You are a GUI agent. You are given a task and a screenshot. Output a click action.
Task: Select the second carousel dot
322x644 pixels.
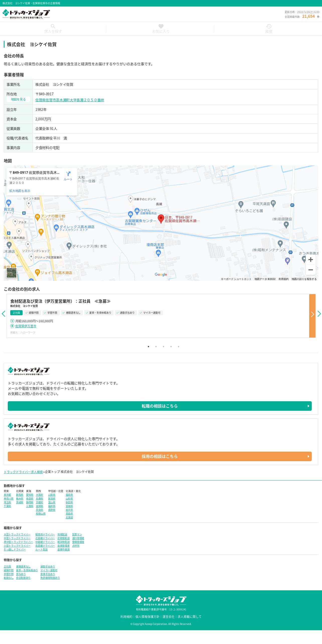point(156,347)
